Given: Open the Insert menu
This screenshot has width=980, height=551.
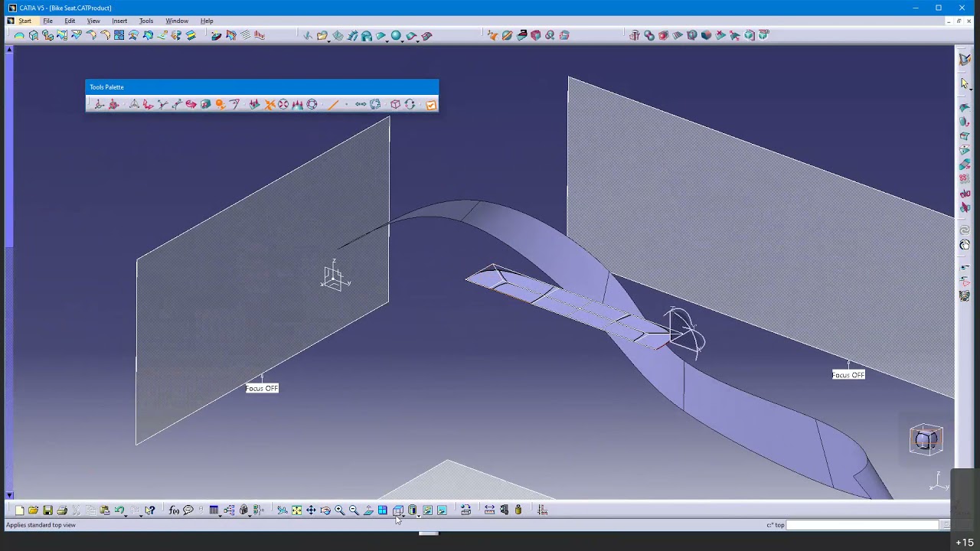Looking at the screenshot, I should pos(119,21).
